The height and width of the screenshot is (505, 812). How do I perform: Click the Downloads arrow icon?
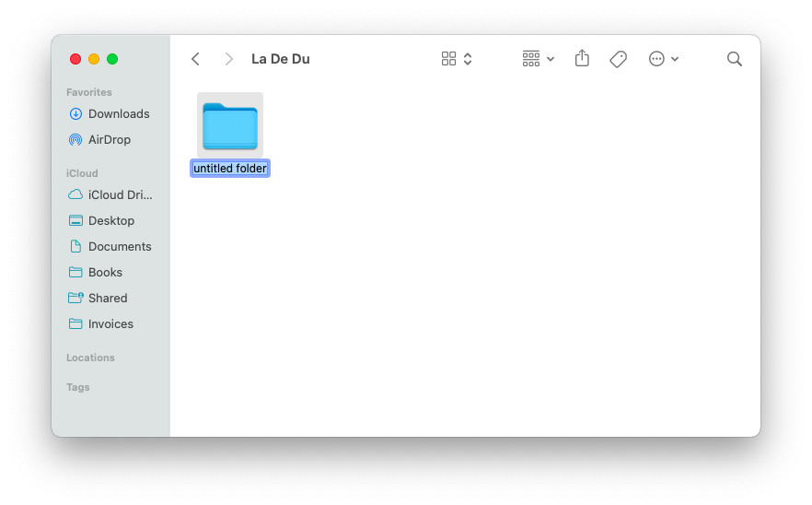tap(75, 113)
